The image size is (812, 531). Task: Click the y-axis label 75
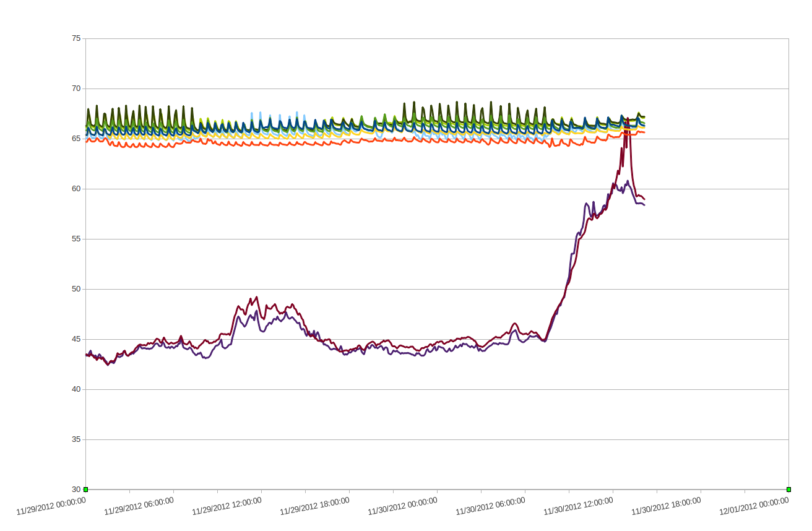76,38
